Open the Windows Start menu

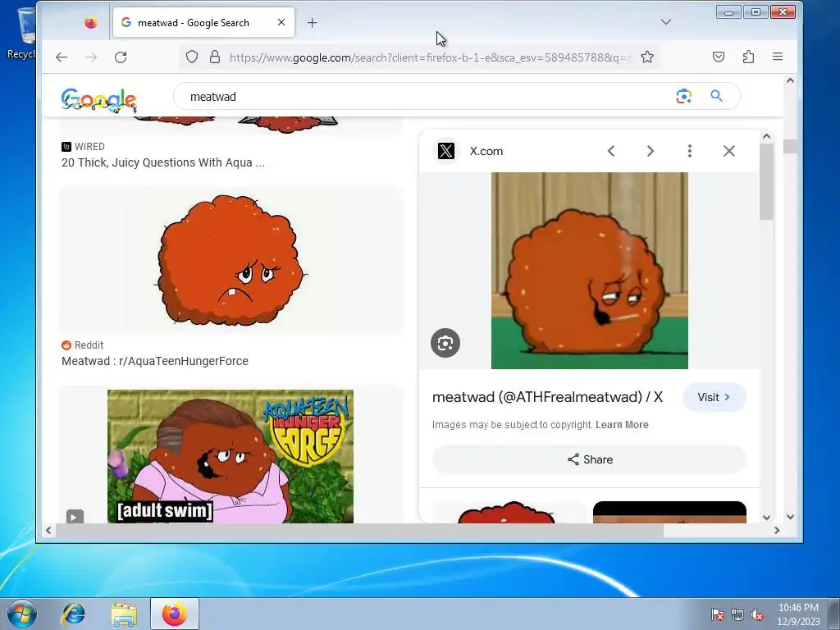coord(21,614)
